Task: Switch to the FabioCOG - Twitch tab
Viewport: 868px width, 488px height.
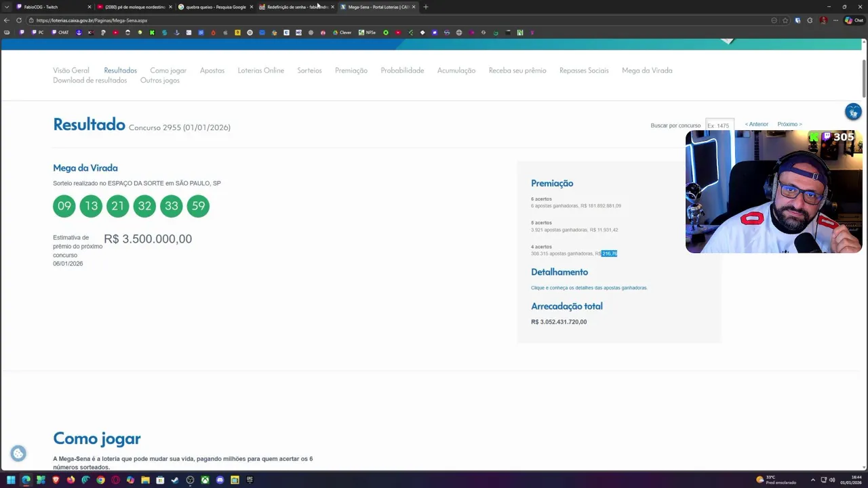Action: (x=52, y=7)
